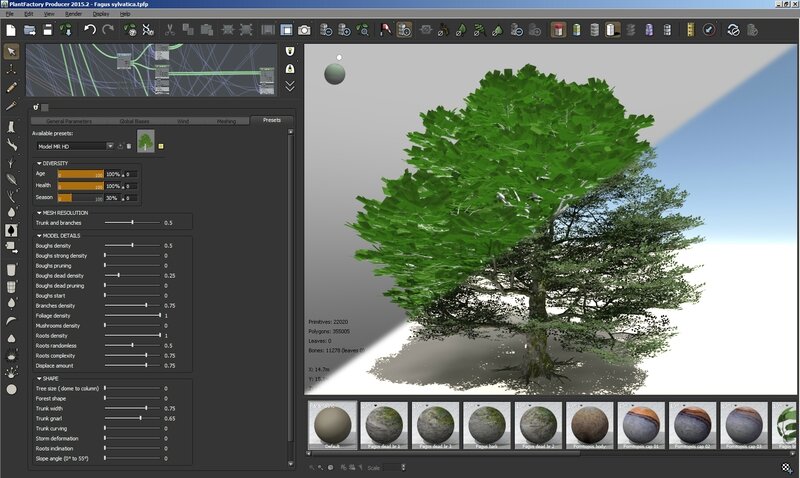Click the Undo arrow icon
This screenshot has width=800, height=478.
click(89, 31)
